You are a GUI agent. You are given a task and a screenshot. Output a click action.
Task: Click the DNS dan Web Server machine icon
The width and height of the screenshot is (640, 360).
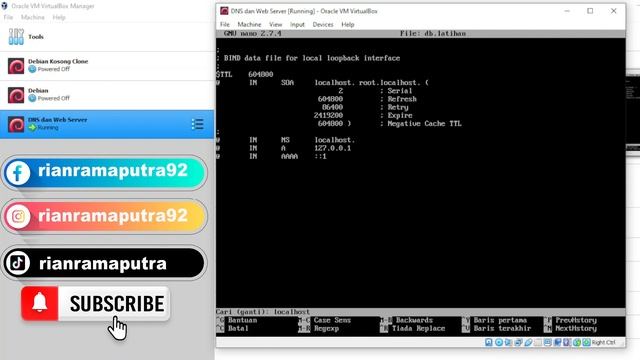[16, 124]
